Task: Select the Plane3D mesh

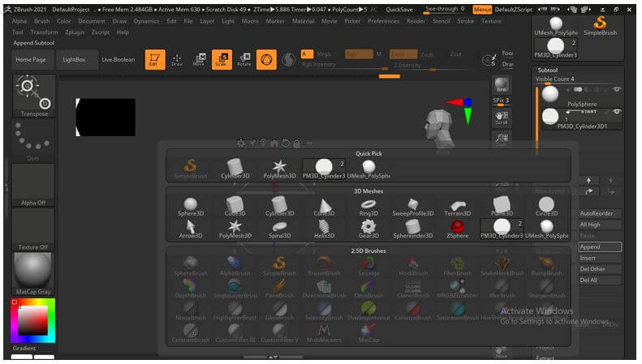Action: (502, 207)
